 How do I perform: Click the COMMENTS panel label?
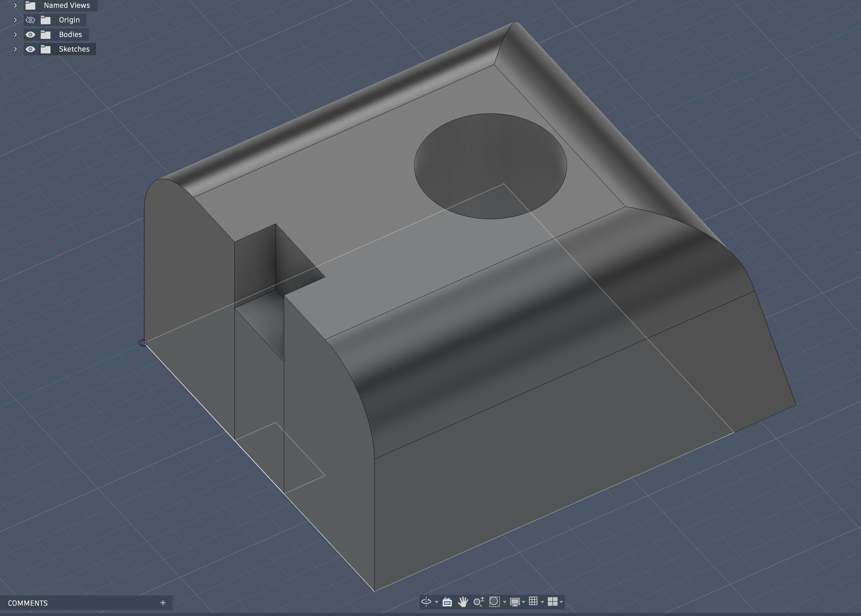[28, 603]
